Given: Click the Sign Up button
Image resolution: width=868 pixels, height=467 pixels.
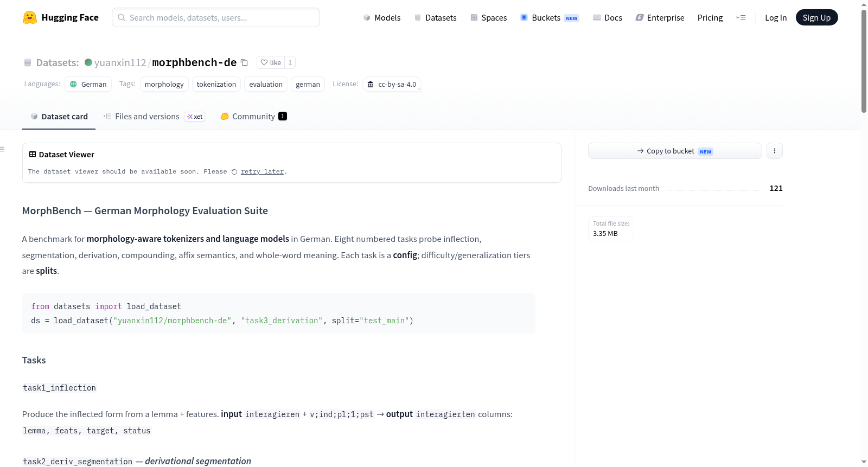Looking at the screenshot, I should tap(816, 18).
